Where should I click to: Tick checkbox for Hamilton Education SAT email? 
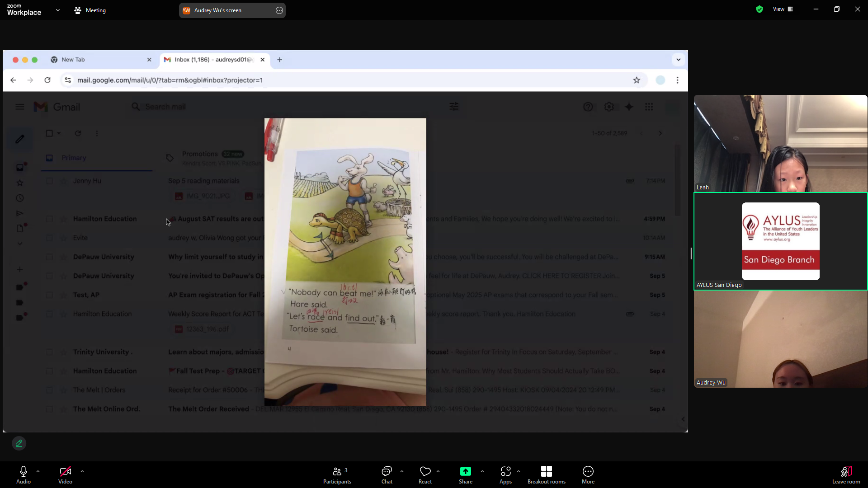point(49,219)
